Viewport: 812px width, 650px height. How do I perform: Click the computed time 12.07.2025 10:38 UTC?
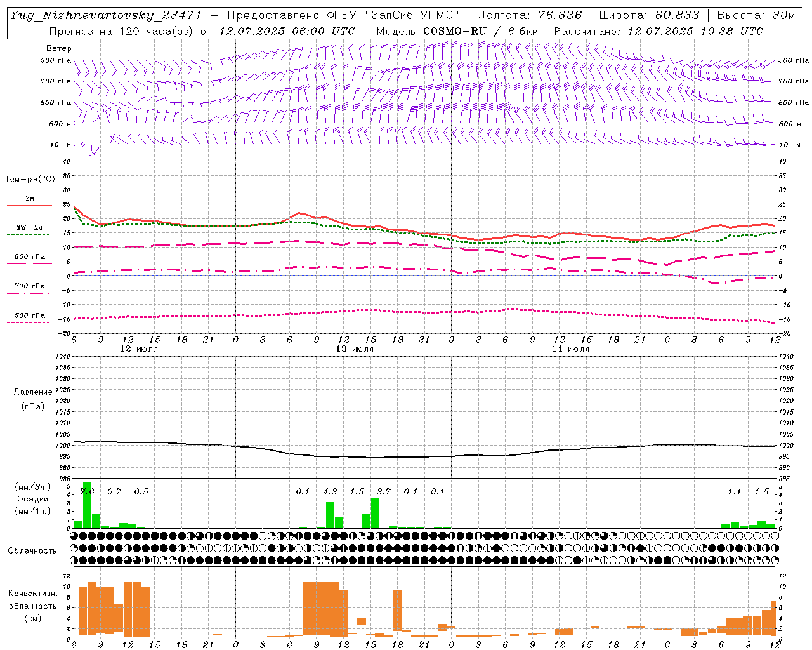point(695,31)
